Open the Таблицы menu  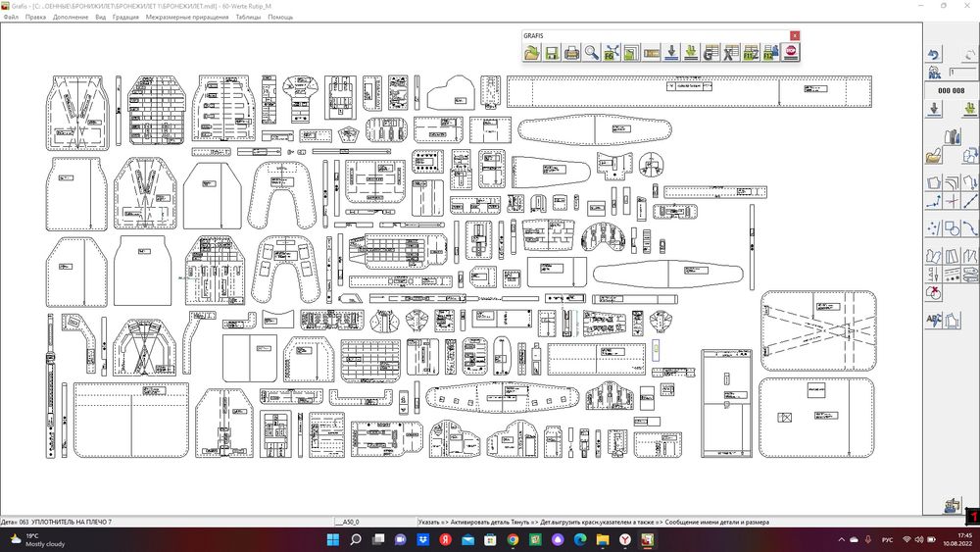(248, 17)
